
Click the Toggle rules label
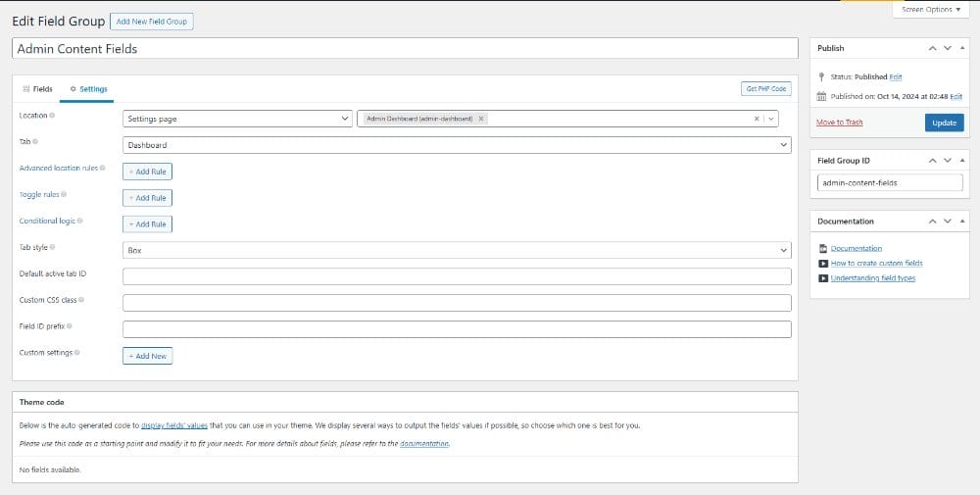(x=39, y=194)
